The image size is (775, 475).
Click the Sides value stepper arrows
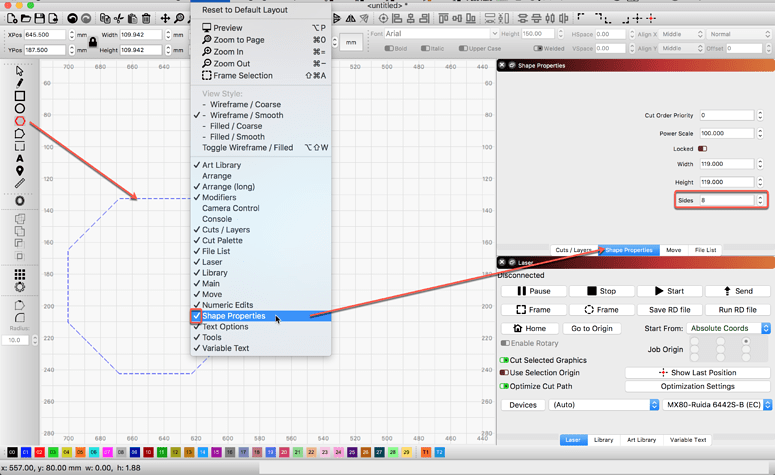pyautogui.click(x=760, y=200)
